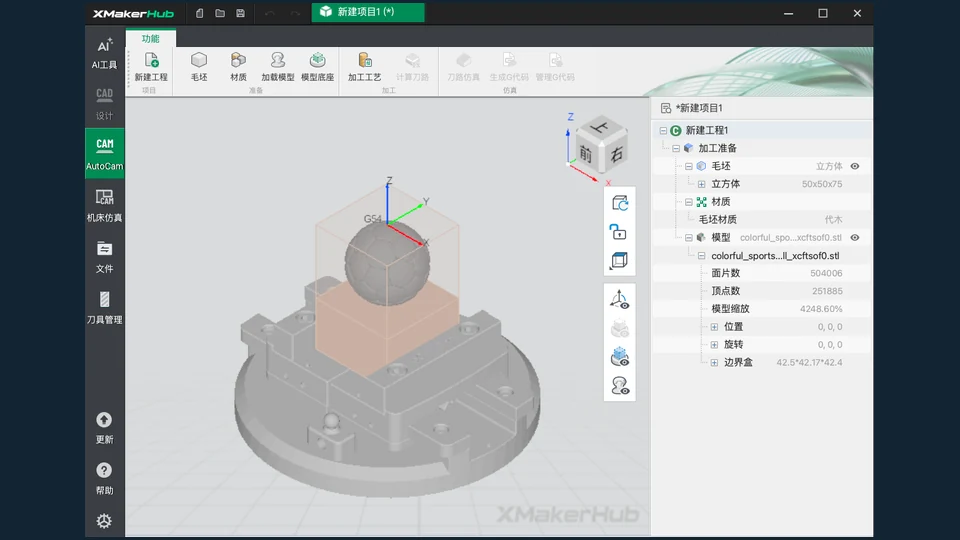Collapse the colorful_sports stl file node
Screen dimensions: 960x540
tap(702, 255)
